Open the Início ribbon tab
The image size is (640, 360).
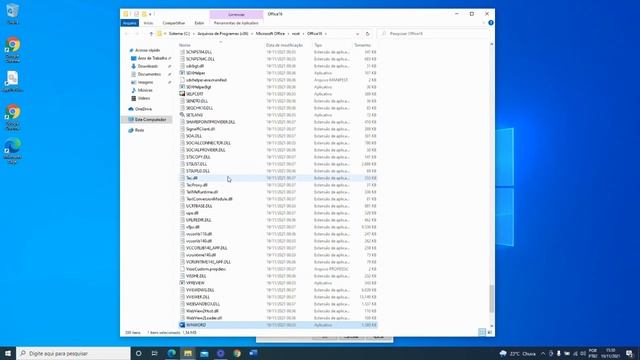coord(148,23)
